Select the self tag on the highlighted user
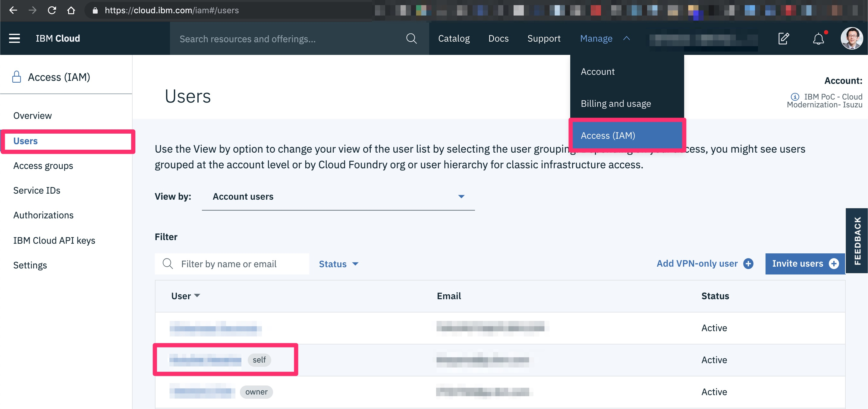Screen dimensions: 868x409 [259, 360]
